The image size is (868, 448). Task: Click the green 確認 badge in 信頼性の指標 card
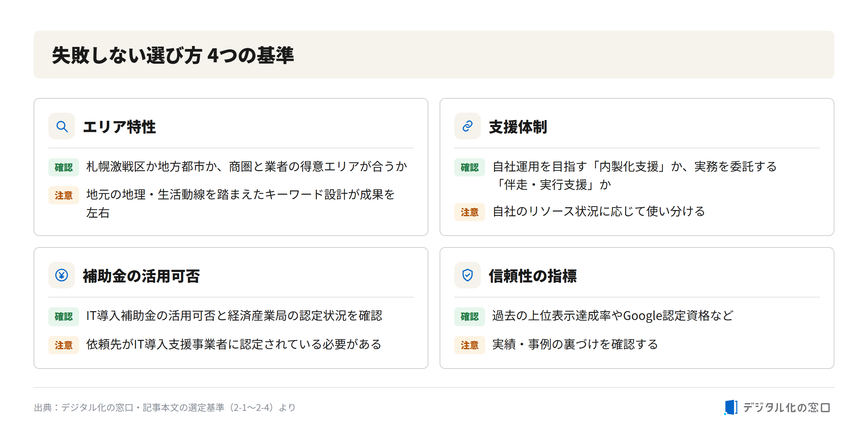(470, 316)
